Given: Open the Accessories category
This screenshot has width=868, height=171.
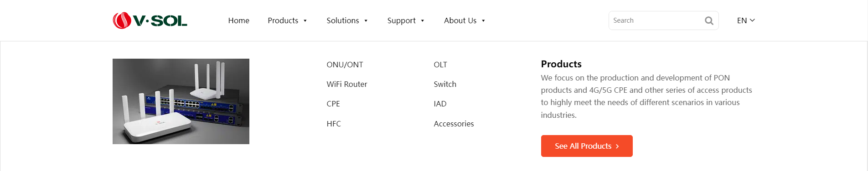Looking at the screenshot, I should pyautogui.click(x=454, y=124).
